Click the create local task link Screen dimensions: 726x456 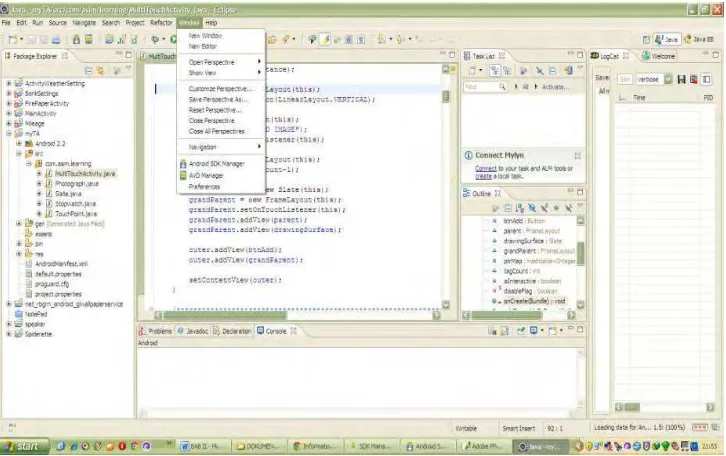click(x=483, y=176)
